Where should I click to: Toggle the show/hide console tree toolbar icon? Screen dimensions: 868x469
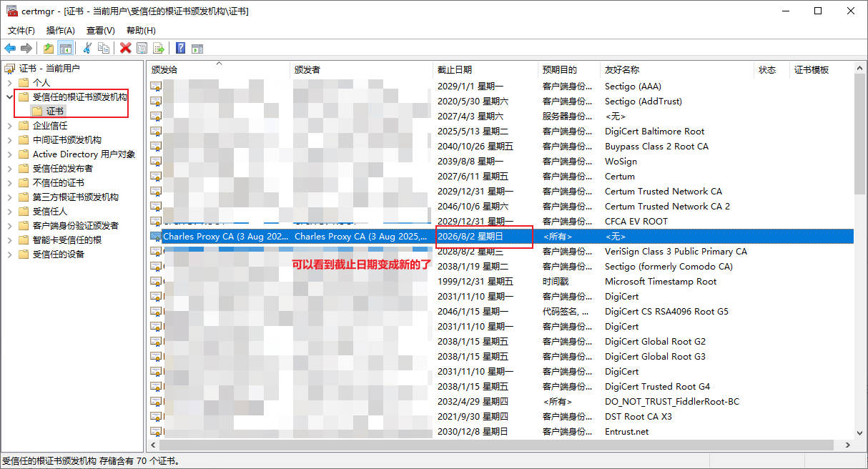tap(66, 48)
